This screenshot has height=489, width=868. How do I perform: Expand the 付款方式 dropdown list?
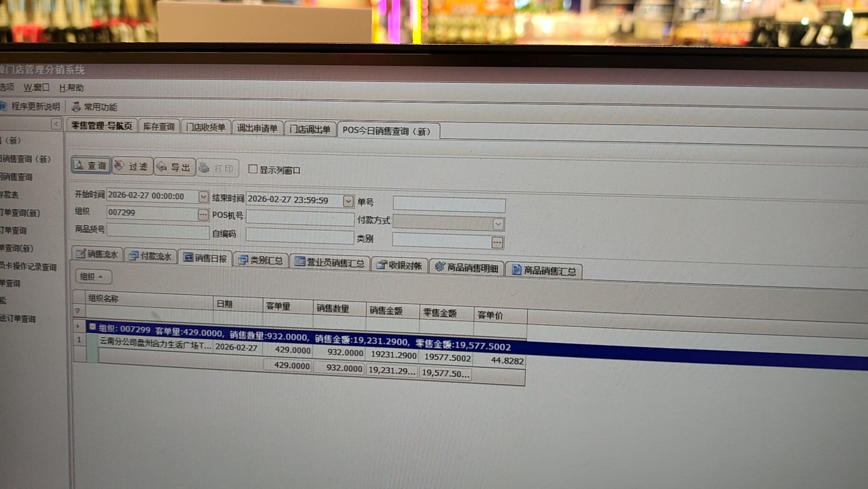498,224
